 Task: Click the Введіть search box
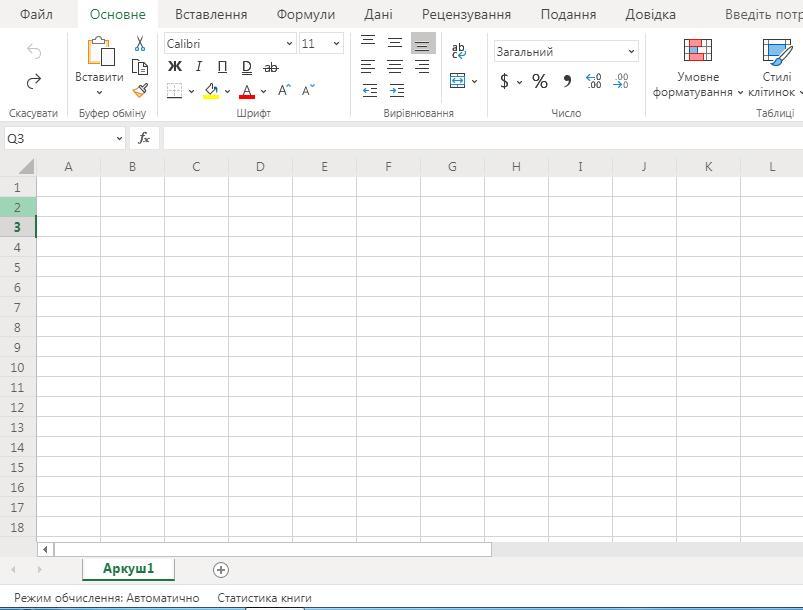pyautogui.click(x=763, y=14)
